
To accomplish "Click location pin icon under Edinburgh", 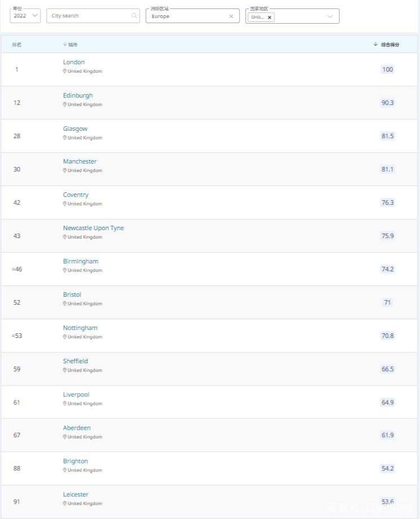I will [x=65, y=105].
